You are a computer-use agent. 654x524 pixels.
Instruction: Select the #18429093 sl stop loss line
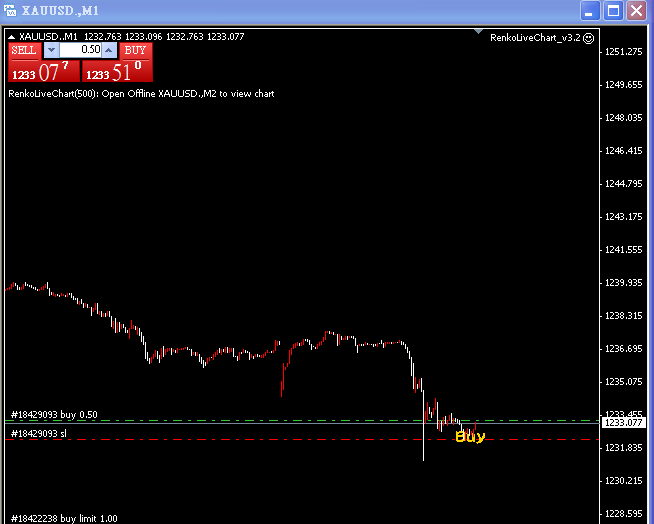tap(302, 439)
